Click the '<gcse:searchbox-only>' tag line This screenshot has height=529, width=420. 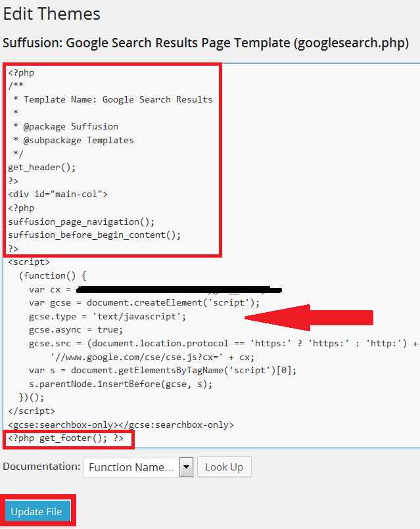(121, 425)
